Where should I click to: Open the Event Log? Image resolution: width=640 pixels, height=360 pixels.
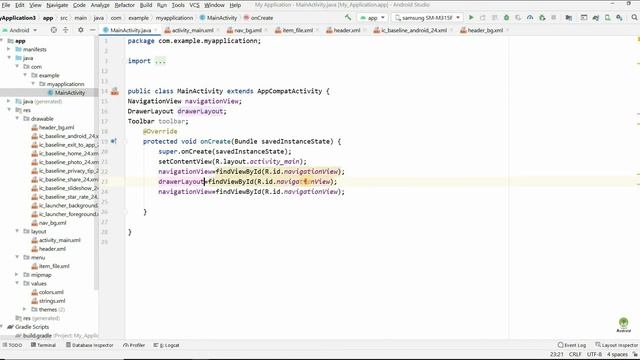(x=571, y=345)
